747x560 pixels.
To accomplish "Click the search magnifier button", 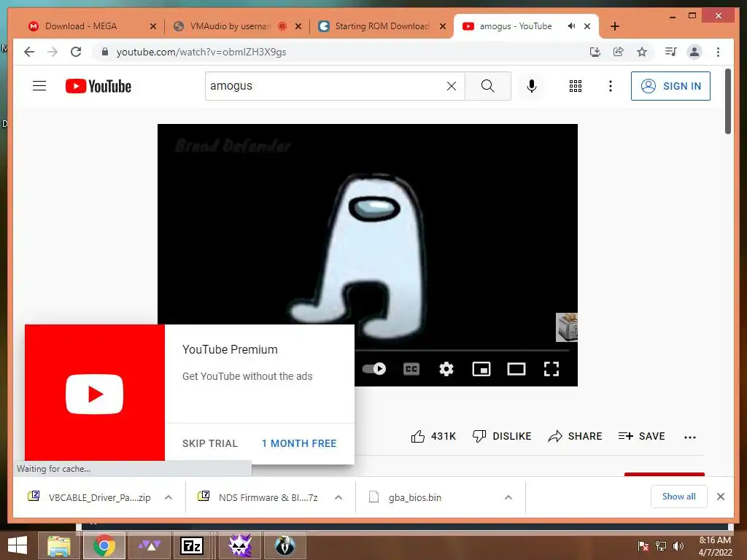I will click(x=487, y=86).
